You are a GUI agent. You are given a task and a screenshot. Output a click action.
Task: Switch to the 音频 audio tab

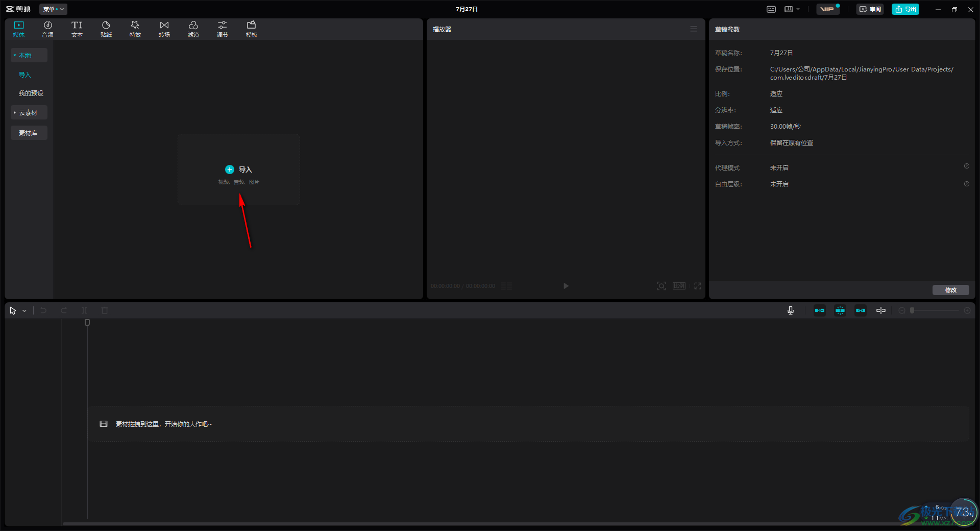point(47,29)
